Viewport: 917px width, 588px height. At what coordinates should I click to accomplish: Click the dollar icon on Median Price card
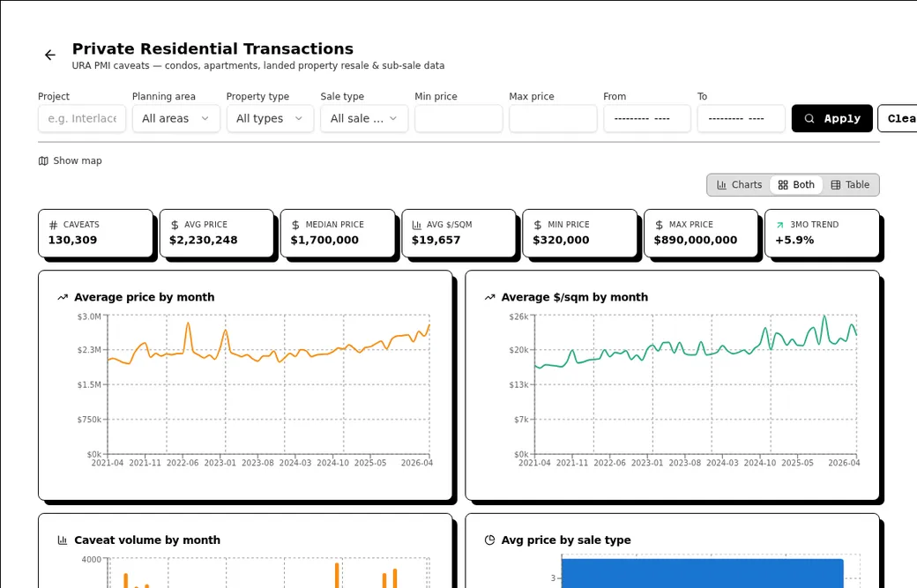click(295, 225)
